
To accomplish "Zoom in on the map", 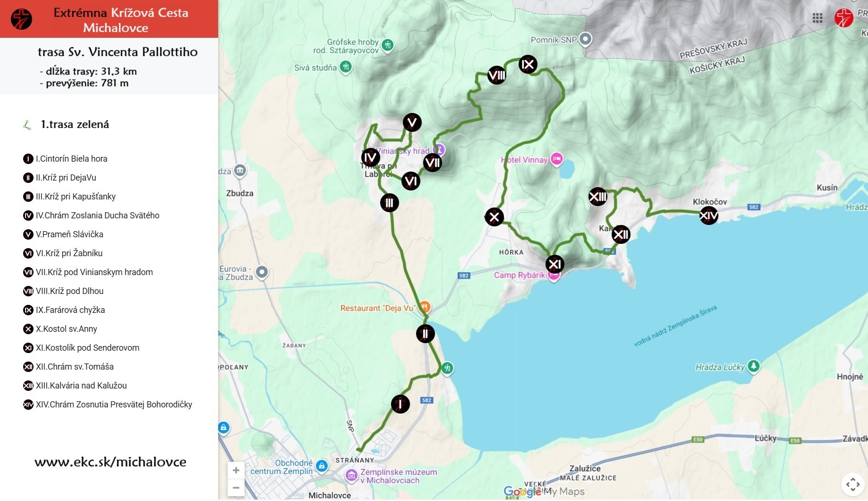I will tap(236, 470).
